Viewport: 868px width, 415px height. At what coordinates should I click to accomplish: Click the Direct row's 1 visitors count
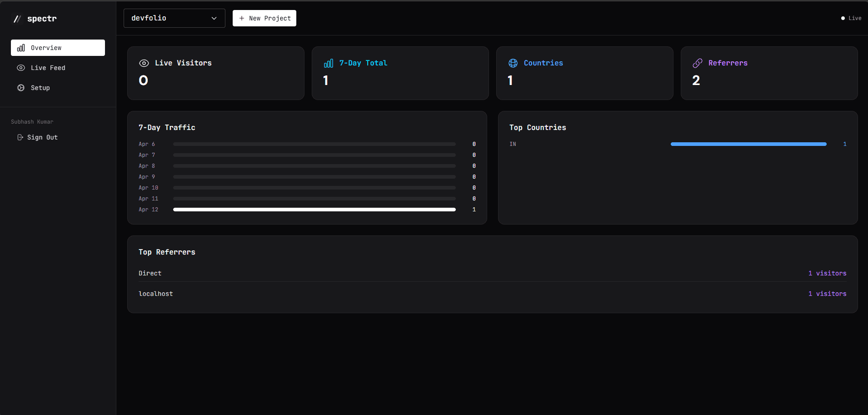coord(827,273)
